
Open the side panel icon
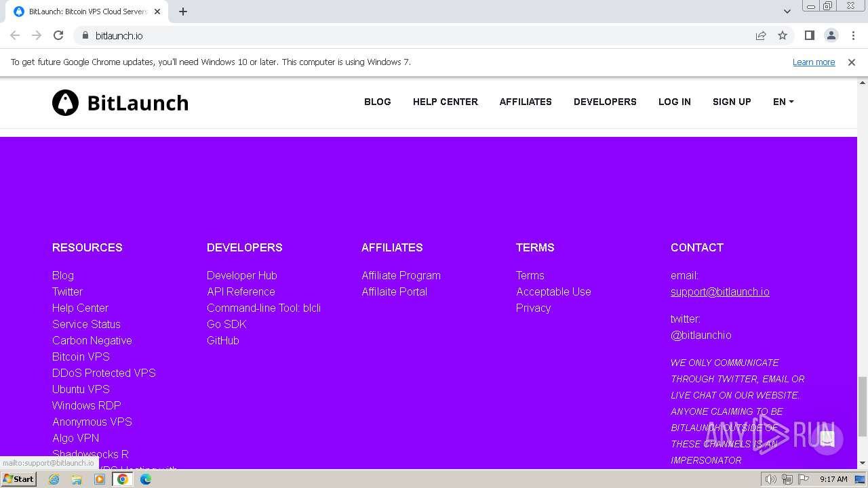[x=809, y=35]
